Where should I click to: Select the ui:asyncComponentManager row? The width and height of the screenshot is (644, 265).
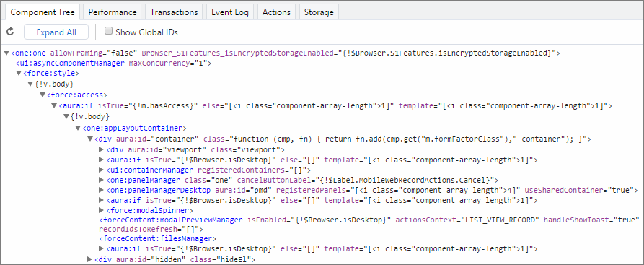point(113,64)
